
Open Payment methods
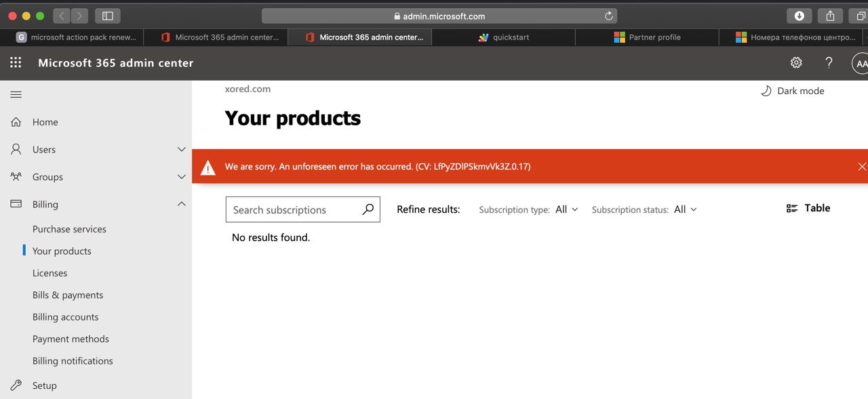[71, 339]
